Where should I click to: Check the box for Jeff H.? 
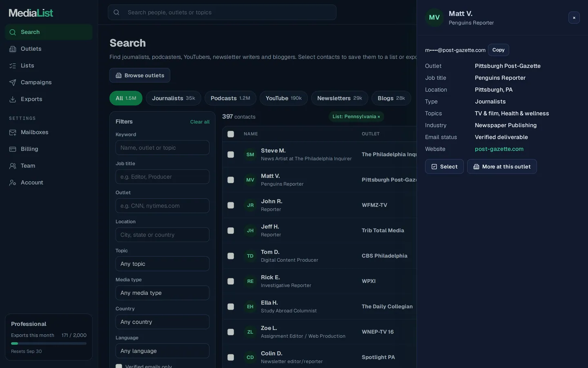231,231
